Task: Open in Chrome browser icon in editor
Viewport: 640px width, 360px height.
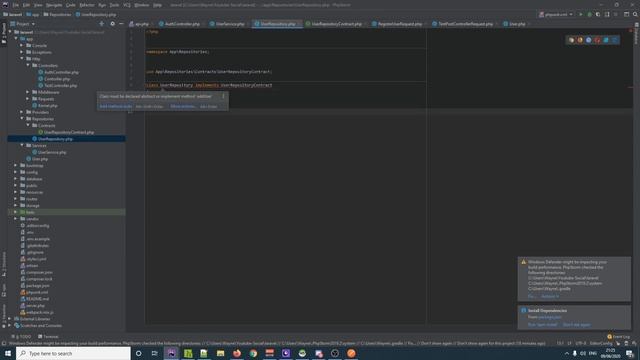Action: point(571,40)
